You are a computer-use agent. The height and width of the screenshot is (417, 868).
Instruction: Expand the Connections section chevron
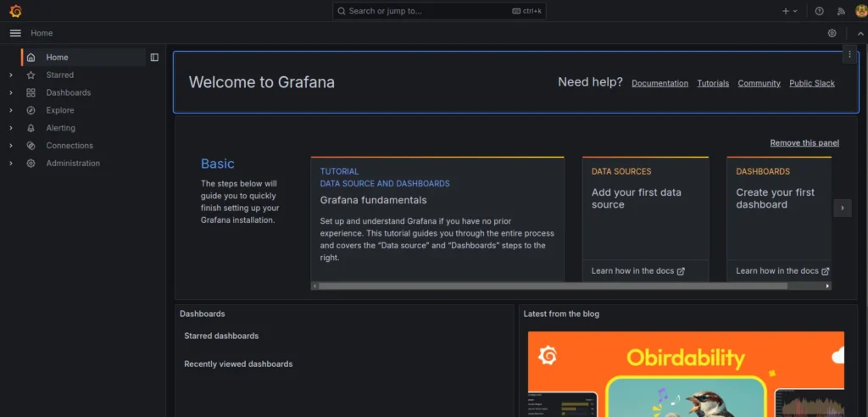11,146
